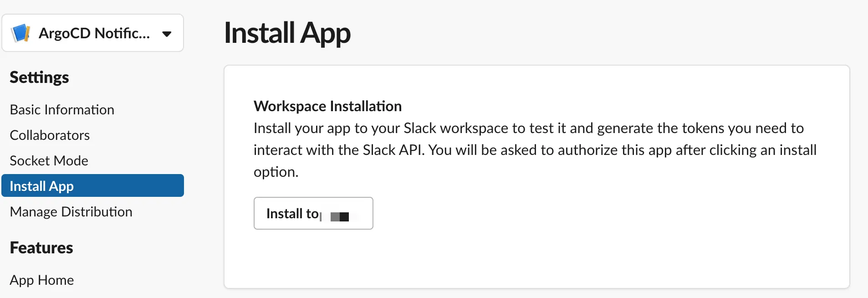
Task: Open Basic Information settings
Action: [62, 110]
